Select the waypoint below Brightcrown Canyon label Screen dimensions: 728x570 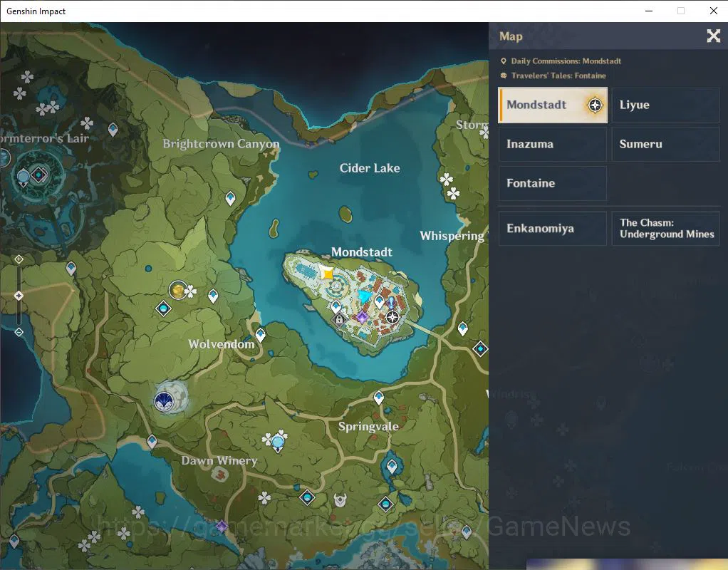click(230, 199)
